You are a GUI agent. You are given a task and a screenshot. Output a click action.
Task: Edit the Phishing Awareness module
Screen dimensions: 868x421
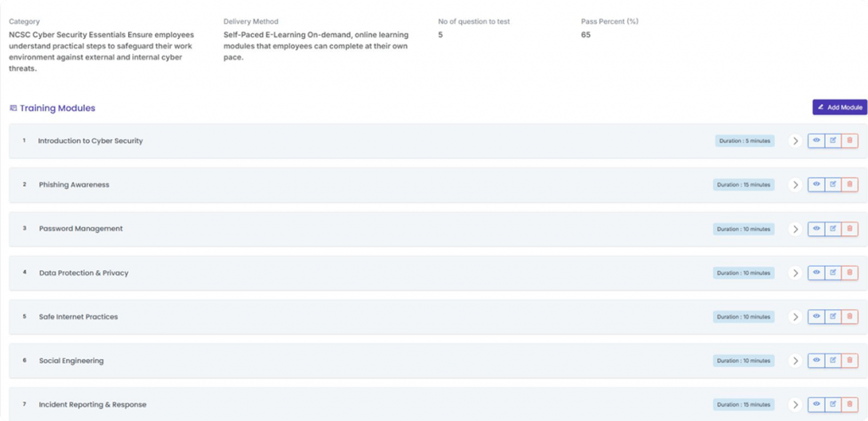[x=832, y=185]
